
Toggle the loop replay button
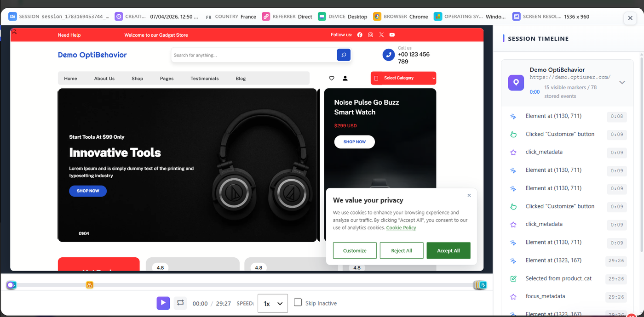click(180, 303)
